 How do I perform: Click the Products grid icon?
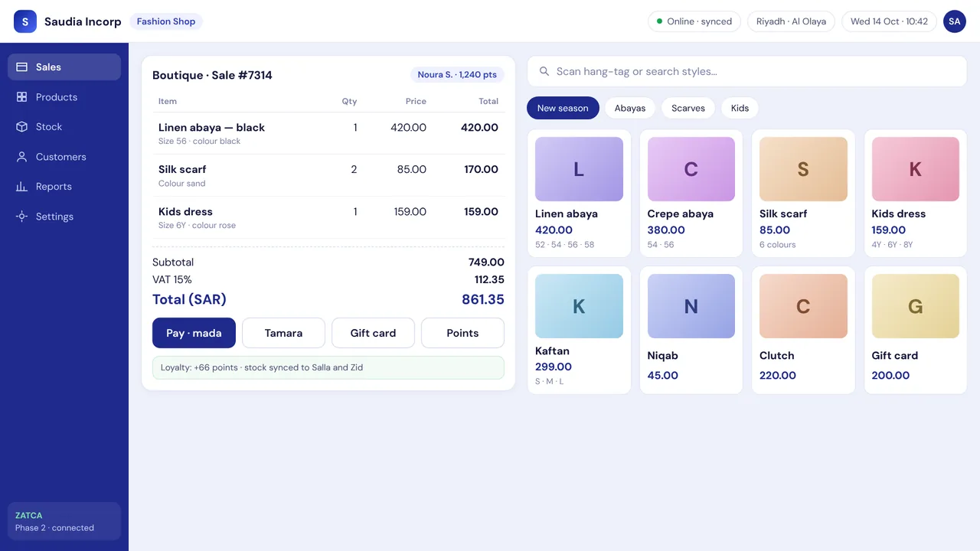(x=21, y=97)
